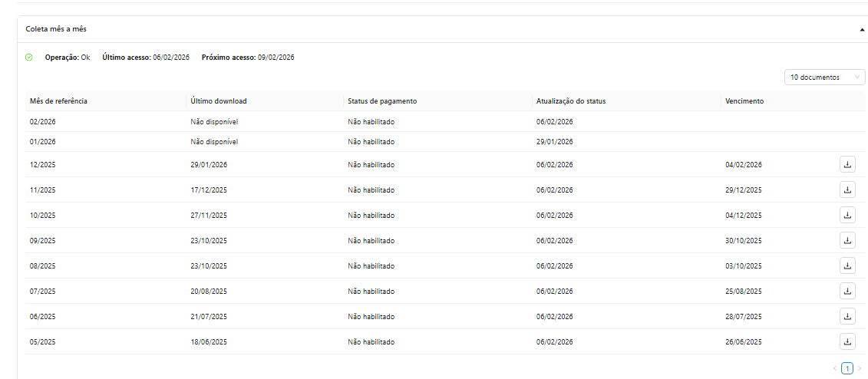This screenshot has height=379, width=868.
Task: Click the "Coleta mês a mês" section title
Action: pos(56,28)
